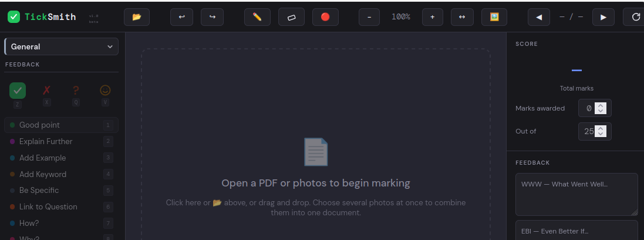The height and width of the screenshot is (240, 644).
Task: Click the page counter dash indicator
Action: (571, 17)
